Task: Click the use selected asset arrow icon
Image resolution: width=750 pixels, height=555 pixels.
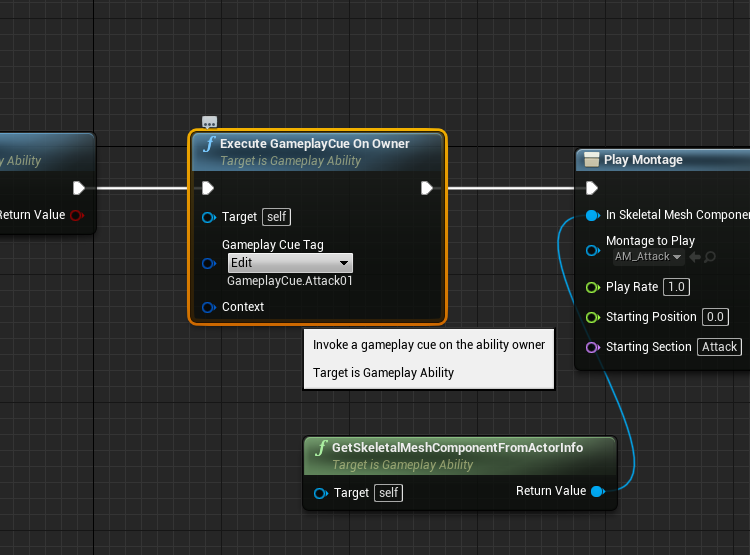Action: pos(695,257)
